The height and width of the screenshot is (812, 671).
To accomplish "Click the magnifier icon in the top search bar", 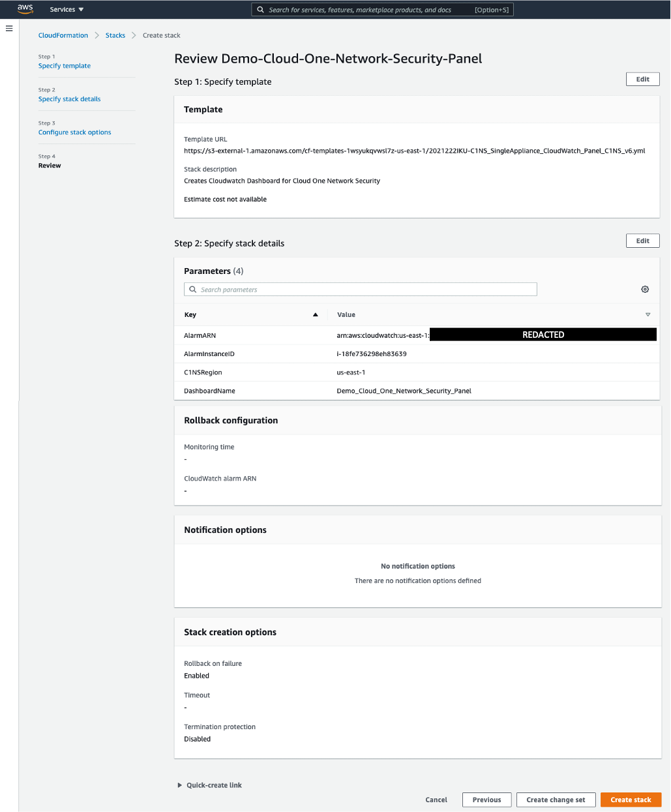I will [x=261, y=10].
